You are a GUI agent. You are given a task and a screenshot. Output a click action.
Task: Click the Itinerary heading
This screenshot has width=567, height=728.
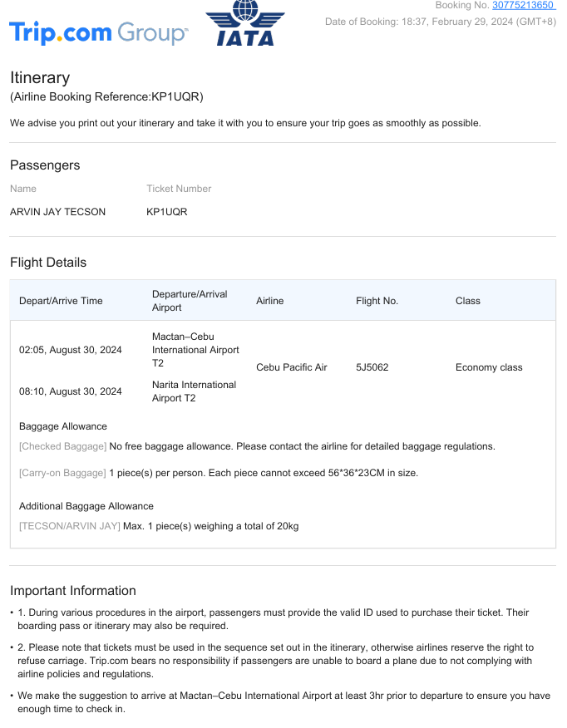40,77
